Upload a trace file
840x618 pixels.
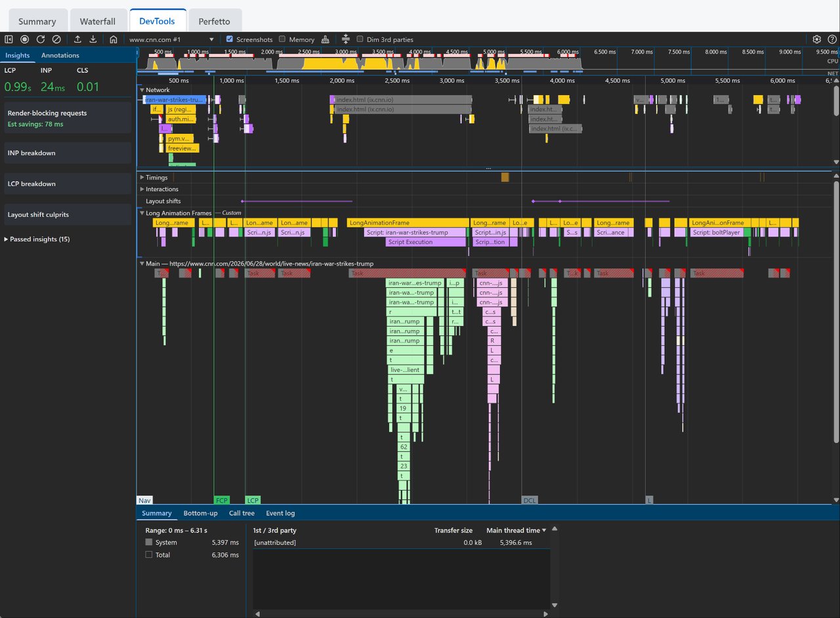click(77, 39)
